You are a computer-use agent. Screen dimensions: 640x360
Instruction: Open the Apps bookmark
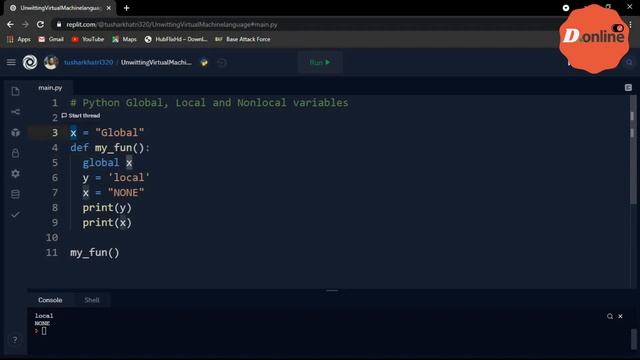tap(19, 39)
